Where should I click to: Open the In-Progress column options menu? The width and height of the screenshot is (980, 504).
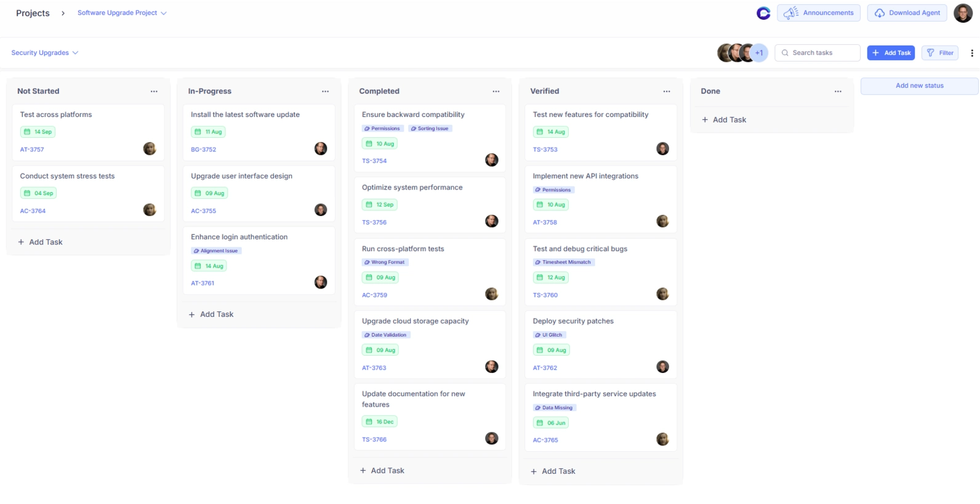pos(325,91)
